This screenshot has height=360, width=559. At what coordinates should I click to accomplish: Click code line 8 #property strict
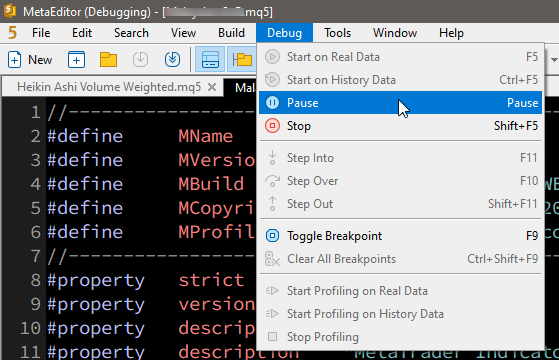click(x=145, y=280)
